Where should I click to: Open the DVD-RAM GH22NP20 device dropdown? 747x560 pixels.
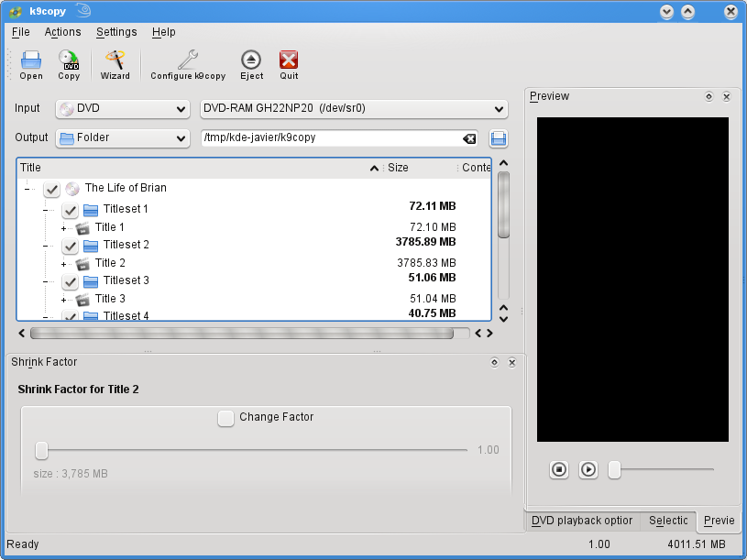coord(354,109)
